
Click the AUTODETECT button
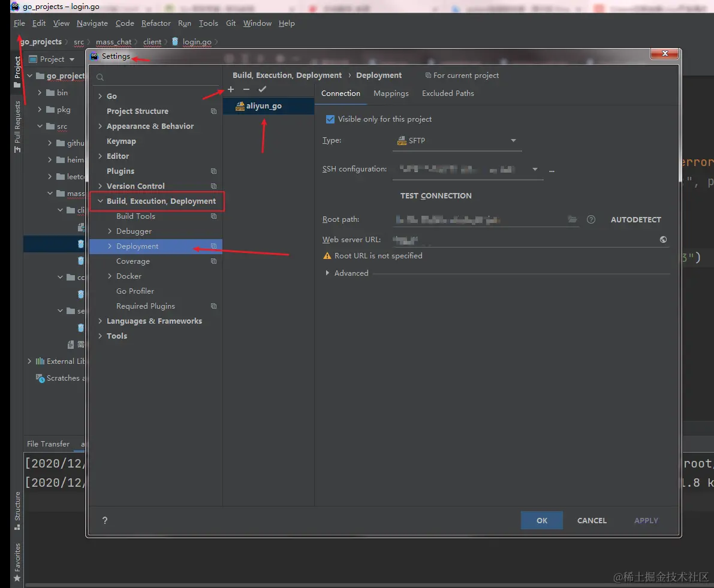635,219
